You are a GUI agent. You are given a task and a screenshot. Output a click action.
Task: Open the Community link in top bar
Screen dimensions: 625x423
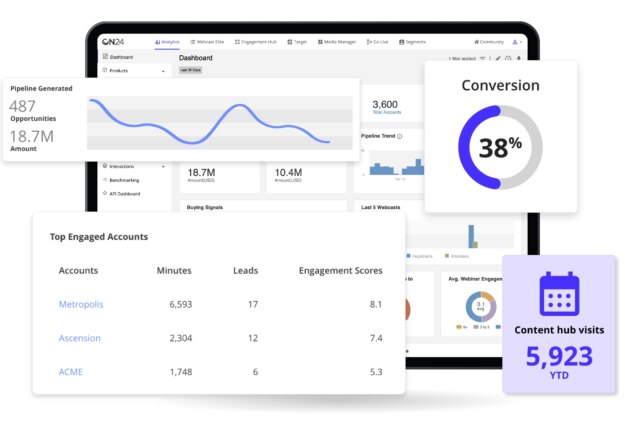(x=489, y=42)
